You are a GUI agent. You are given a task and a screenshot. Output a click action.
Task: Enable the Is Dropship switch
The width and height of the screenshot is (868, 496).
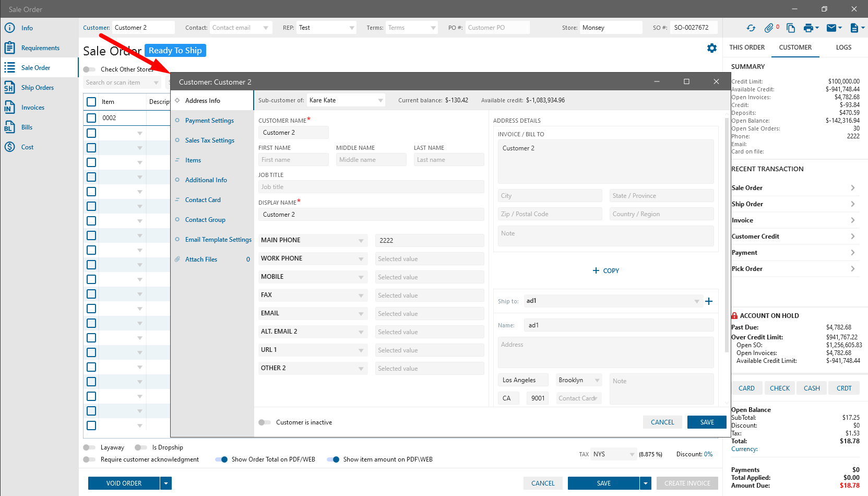[141, 447]
